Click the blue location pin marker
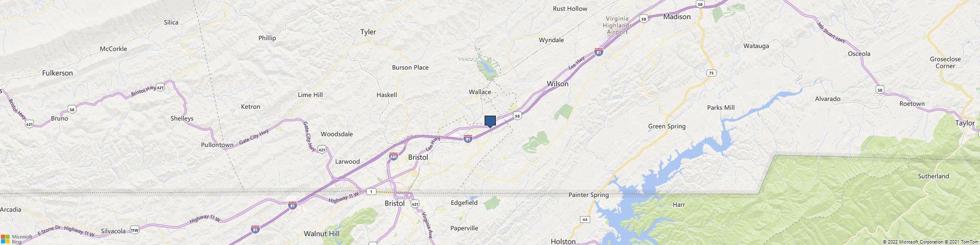Image resolution: width=980 pixels, height=245 pixels. (490, 122)
